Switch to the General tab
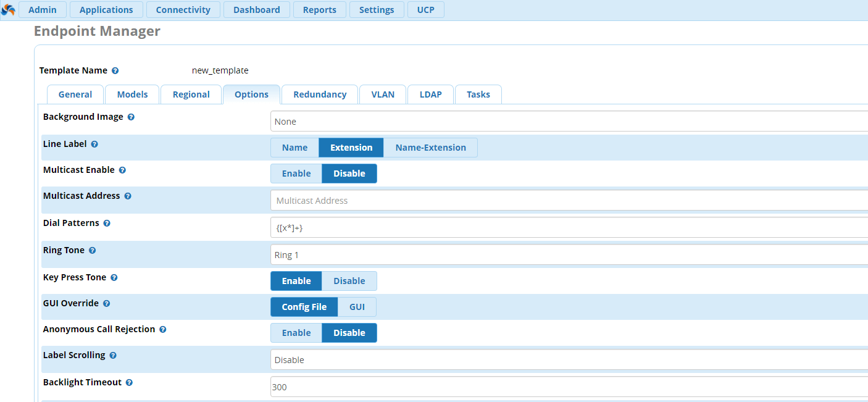The width and height of the screenshot is (868, 402). pos(75,94)
